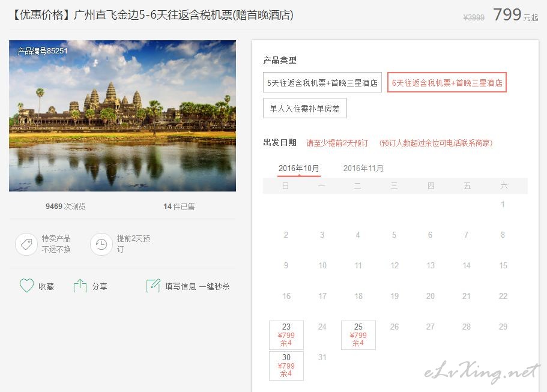Click the fill-in-info pencil icon
The width and height of the screenshot is (547, 392).
point(153,286)
